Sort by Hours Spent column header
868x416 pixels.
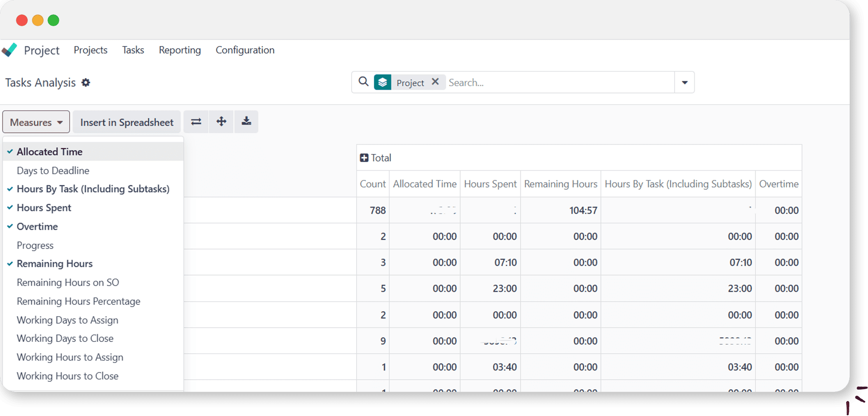(490, 184)
